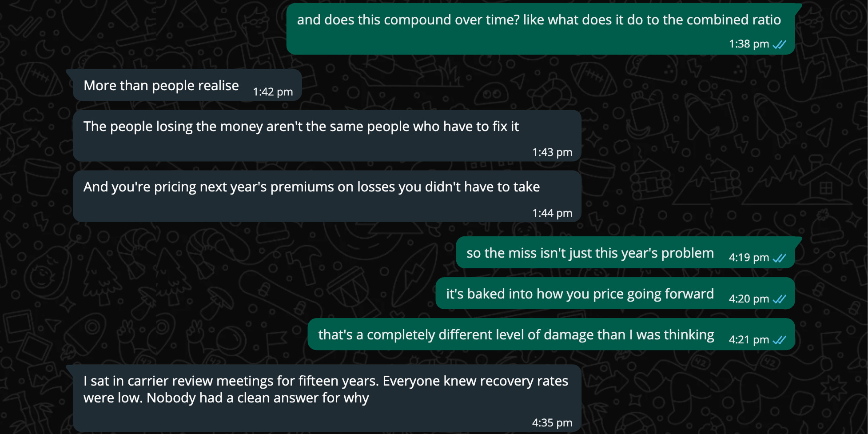
Task: Click the 1:44 pm timestamp
Action: (552, 213)
